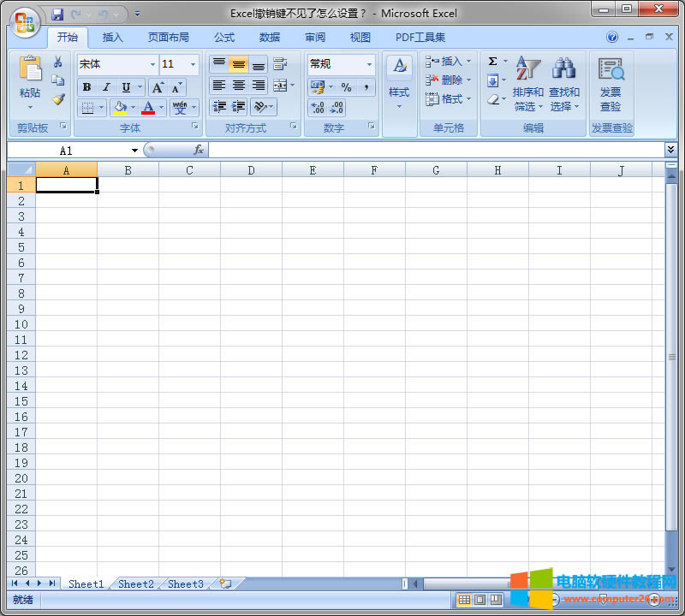Switch to the 插入 ribbon tab
The image size is (685, 616).
pyautogui.click(x=112, y=37)
